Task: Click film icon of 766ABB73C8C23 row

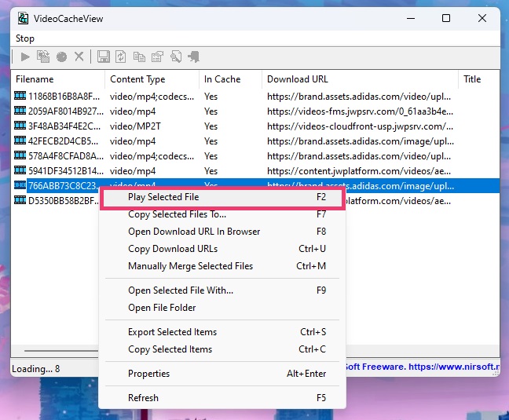Action: 20,185
